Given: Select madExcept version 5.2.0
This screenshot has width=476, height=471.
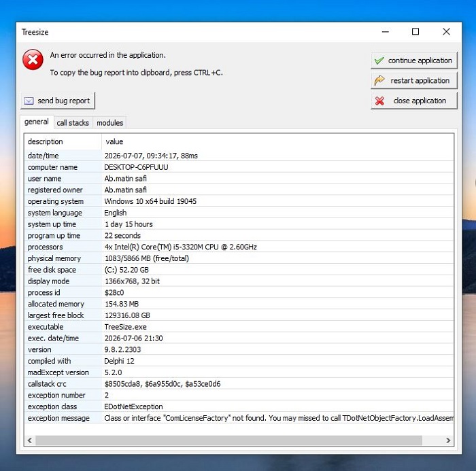Looking at the screenshot, I should [x=114, y=372].
